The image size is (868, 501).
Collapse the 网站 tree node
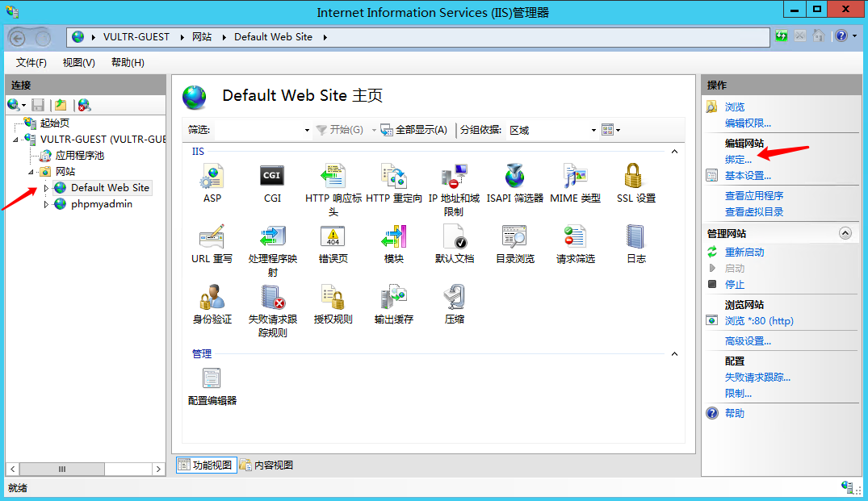[31, 171]
